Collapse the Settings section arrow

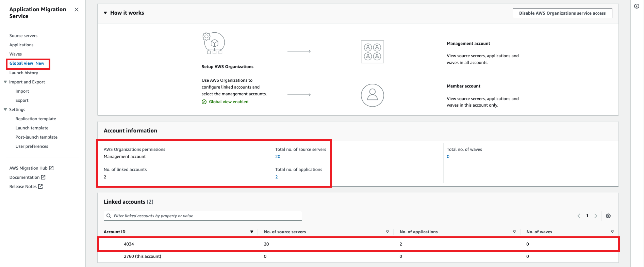point(5,110)
